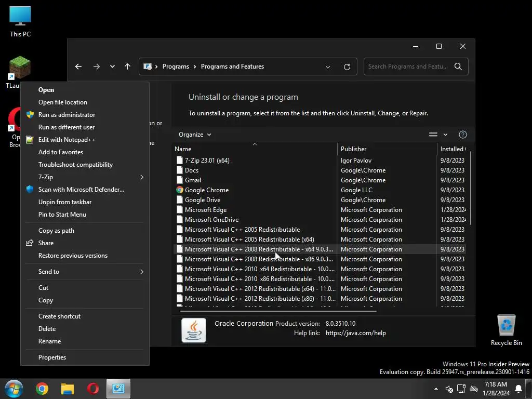Click horizontal scrollbar below program list
This screenshot has height=399, width=532.
[x=277, y=311]
